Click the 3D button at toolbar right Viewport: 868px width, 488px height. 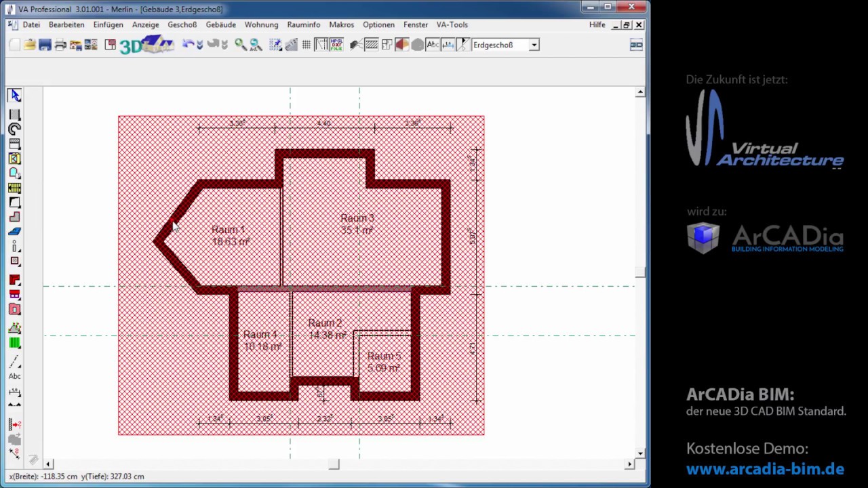[x=636, y=45]
